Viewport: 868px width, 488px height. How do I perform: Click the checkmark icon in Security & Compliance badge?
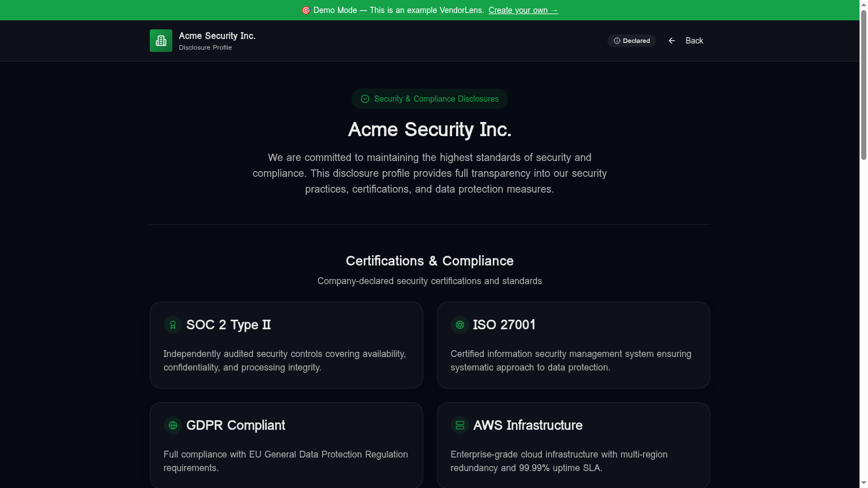365,99
